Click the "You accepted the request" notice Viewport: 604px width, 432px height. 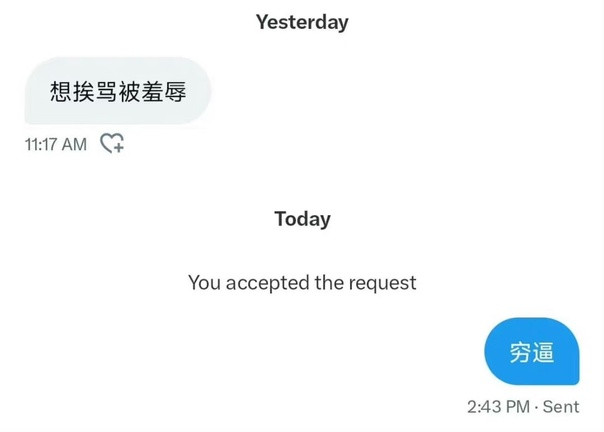click(x=302, y=283)
